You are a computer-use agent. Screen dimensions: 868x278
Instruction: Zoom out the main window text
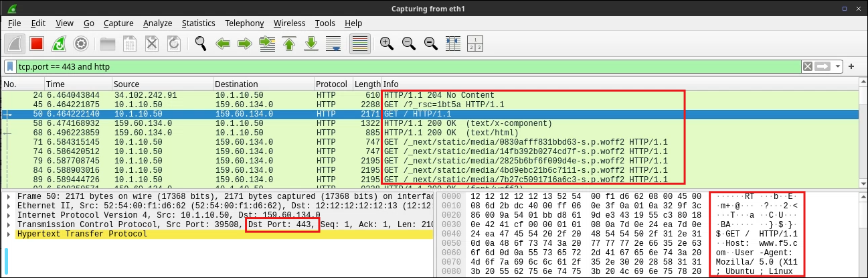tap(408, 44)
